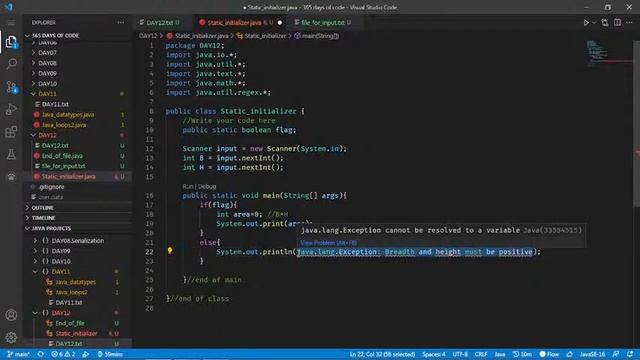Viewport: 640px width, 360px height.
Task: Change indentation via Spaces: 4
Action: coord(434,354)
